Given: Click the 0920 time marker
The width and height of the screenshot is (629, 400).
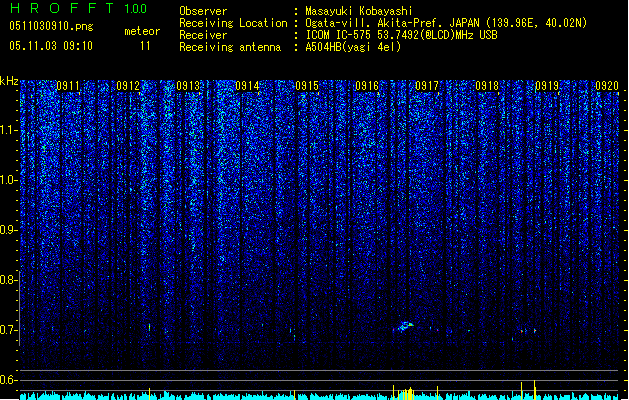Looking at the screenshot, I should click(607, 86).
